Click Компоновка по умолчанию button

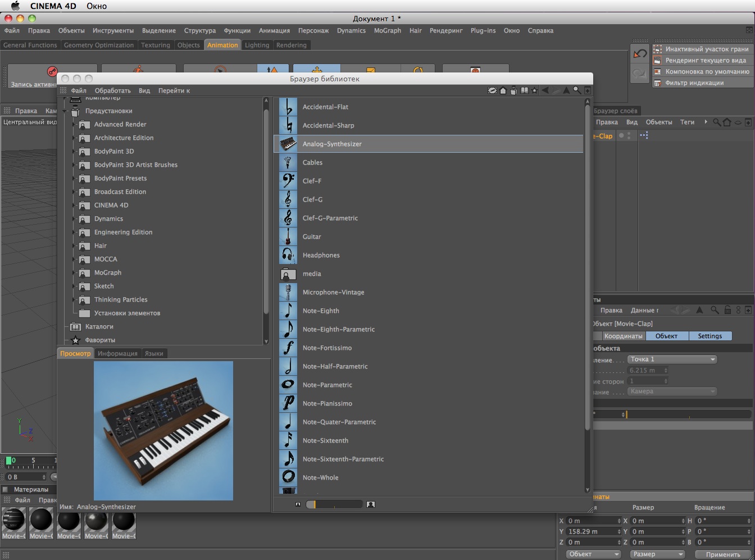[x=702, y=71]
